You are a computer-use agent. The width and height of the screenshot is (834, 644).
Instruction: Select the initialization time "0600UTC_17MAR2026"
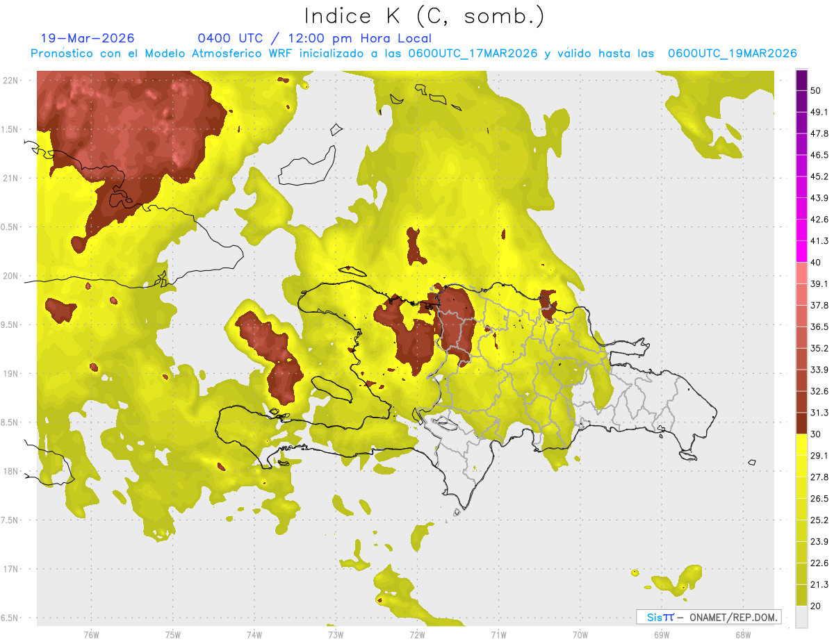[x=473, y=53]
